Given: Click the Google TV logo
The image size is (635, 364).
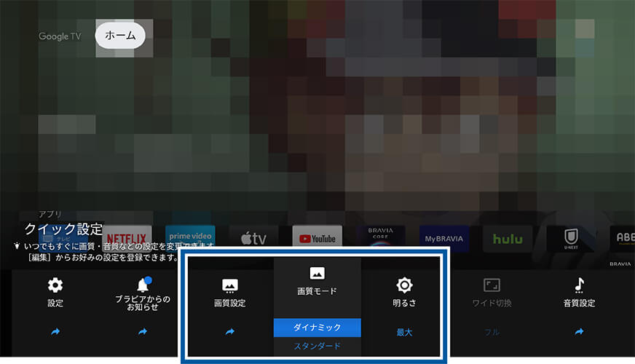Looking at the screenshot, I should coord(60,36).
